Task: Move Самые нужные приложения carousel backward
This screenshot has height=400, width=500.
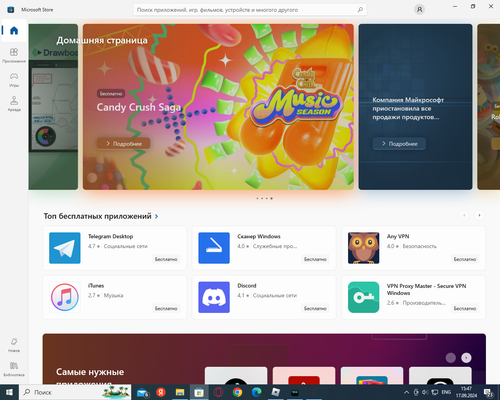Action: [x=451, y=358]
